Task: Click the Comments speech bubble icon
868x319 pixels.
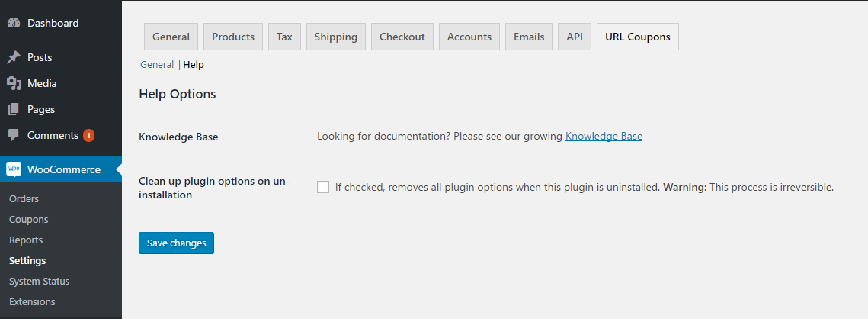Action: tap(14, 135)
